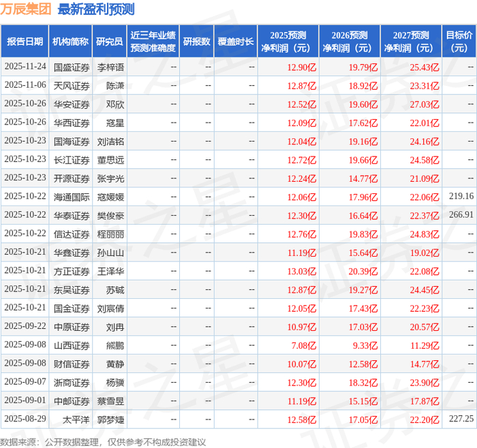
Task: Select the 2027预测净利润 column header
Action: coord(411,42)
